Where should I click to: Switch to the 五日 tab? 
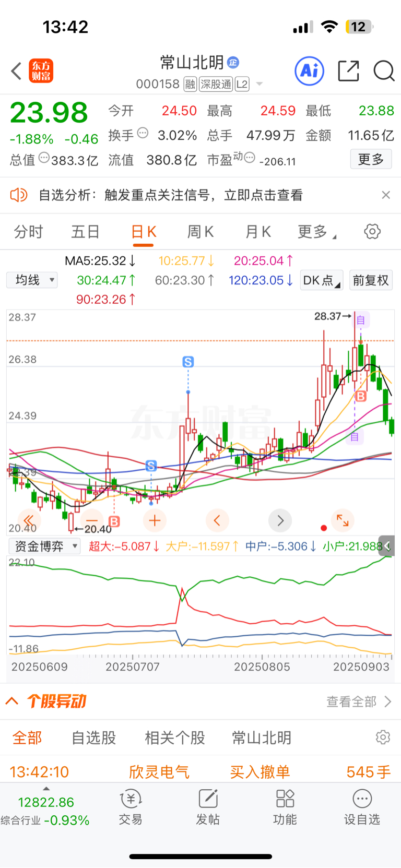[x=85, y=231]
